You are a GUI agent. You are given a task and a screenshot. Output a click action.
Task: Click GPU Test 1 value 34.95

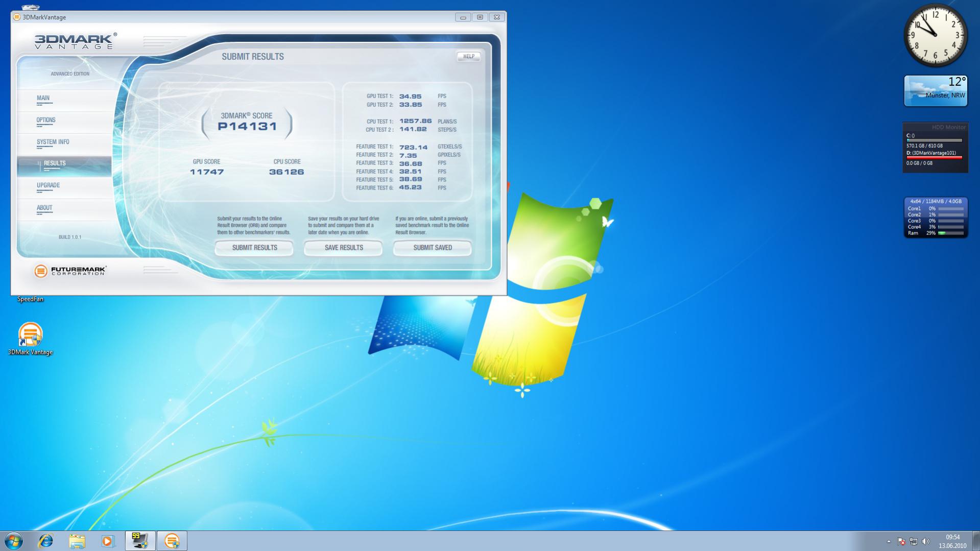point(411,96)
